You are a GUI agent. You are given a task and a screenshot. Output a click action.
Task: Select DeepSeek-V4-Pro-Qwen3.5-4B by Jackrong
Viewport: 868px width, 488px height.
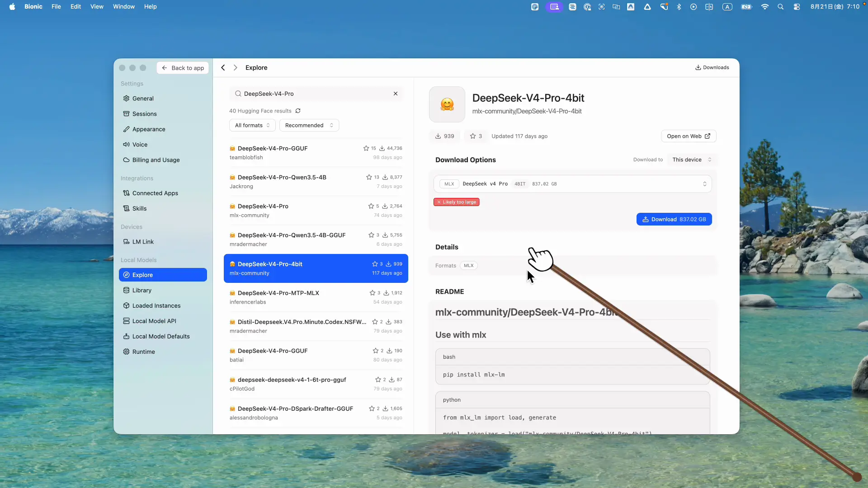(316, 182)
